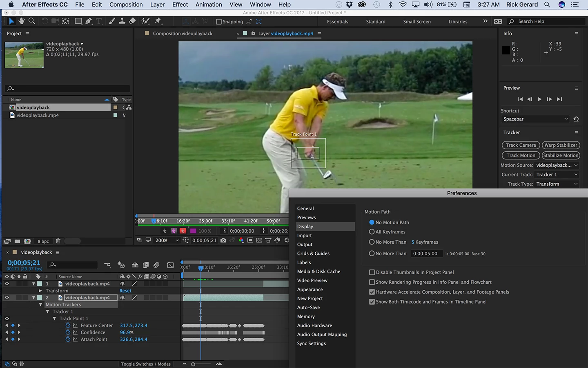Image resolution: width=588 pixels, height=368 pixels.
Task: Collapse the Motion Trackers group
Action: (x=40, y=305)
